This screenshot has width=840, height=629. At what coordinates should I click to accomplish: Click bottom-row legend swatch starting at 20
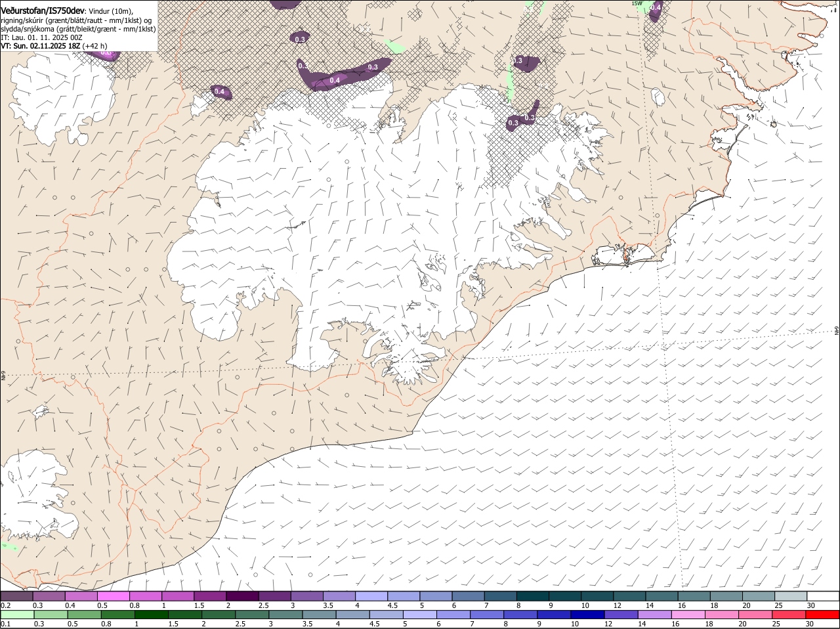(755, 615)
